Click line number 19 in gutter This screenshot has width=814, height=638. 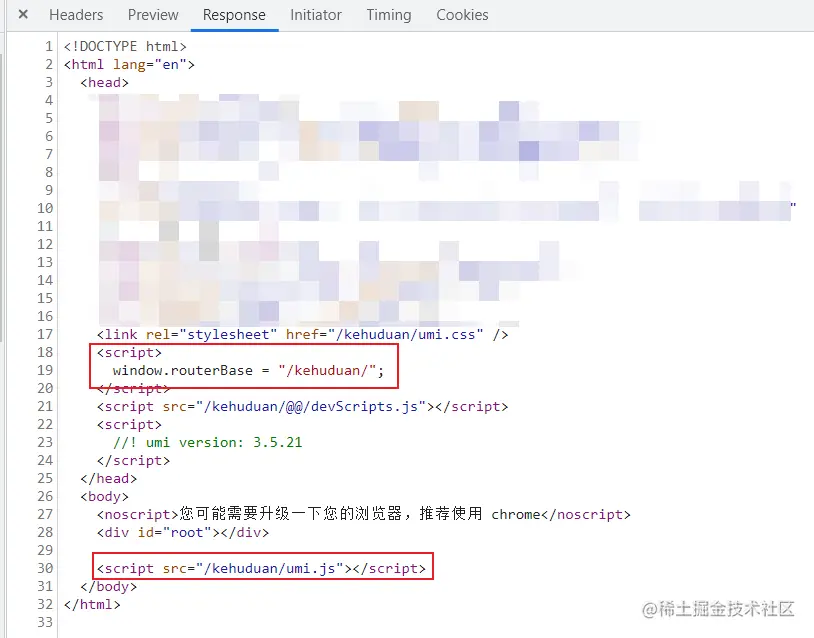[x=45, y=371]
